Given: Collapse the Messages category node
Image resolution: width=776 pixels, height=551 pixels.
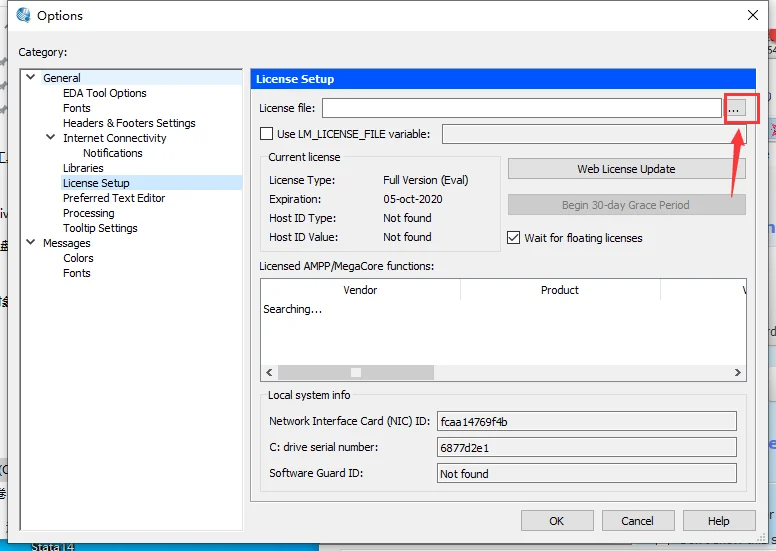Looking at the screenshot, I should tap(31, 242).
